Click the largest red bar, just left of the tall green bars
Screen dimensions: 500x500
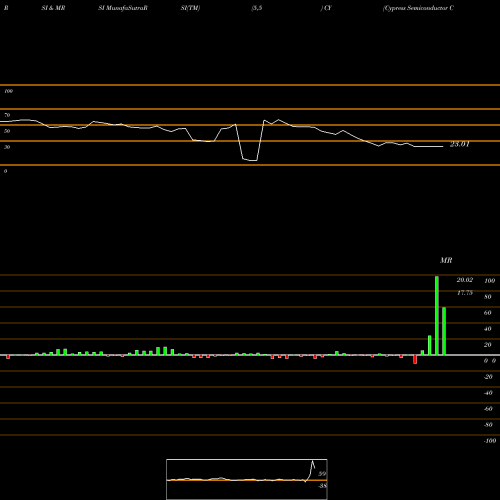click(415, 359)
